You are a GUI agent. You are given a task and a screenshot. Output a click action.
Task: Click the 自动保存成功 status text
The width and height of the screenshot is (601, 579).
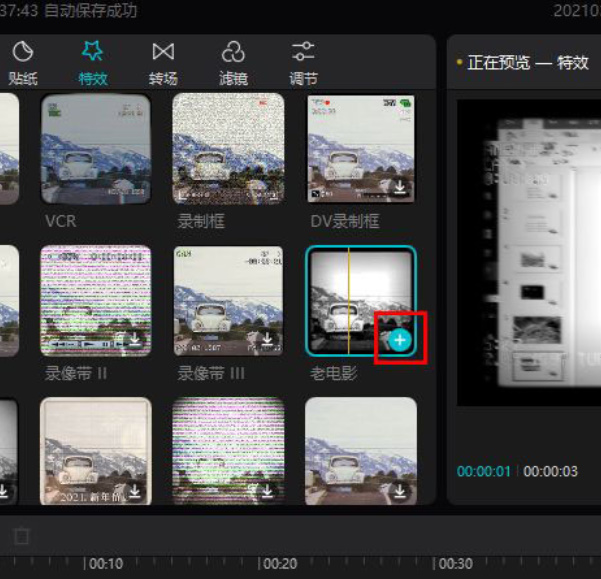click(91, 10)
